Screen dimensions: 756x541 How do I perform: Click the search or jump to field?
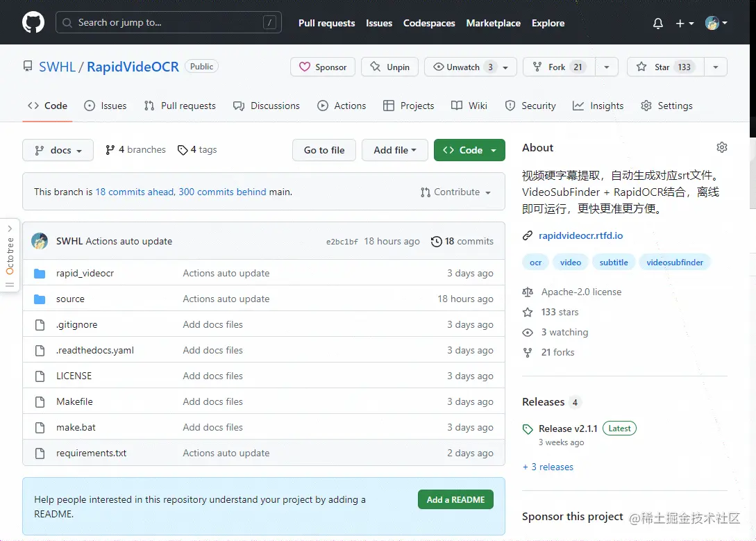pyautogui.click(x=168, y=22)
